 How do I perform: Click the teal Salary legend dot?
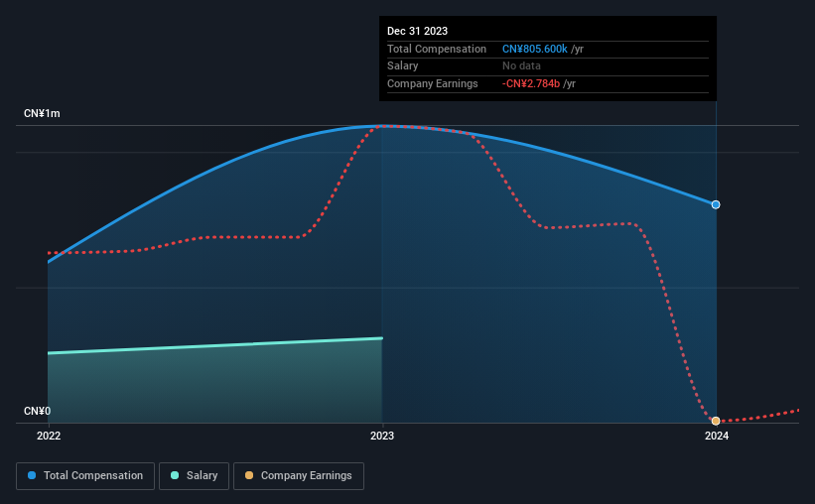pos(175,475)
